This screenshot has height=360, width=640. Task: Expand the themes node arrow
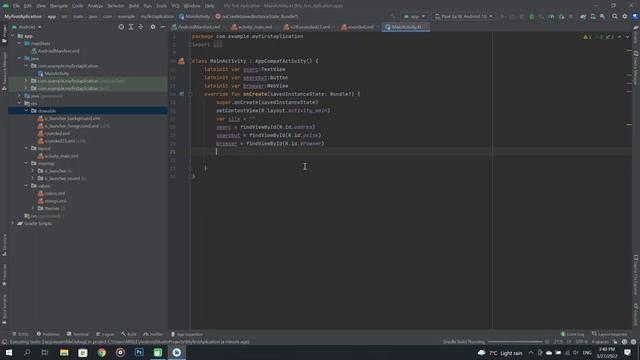click(33, 208)
